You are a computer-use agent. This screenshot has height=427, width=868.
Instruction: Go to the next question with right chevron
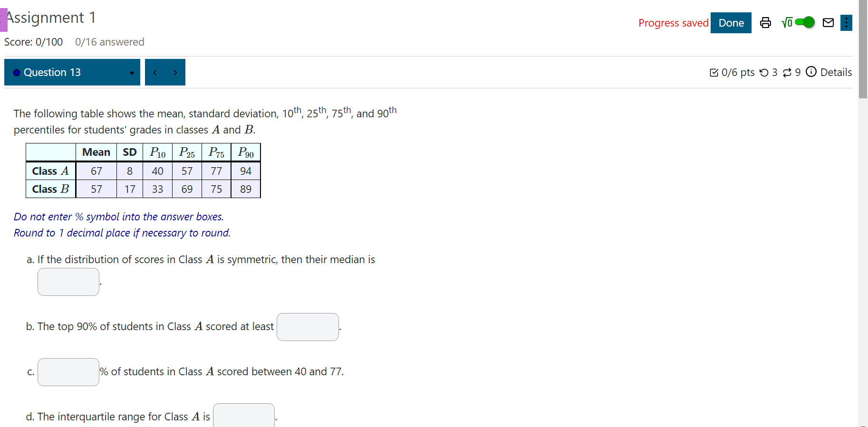(175, 72)
